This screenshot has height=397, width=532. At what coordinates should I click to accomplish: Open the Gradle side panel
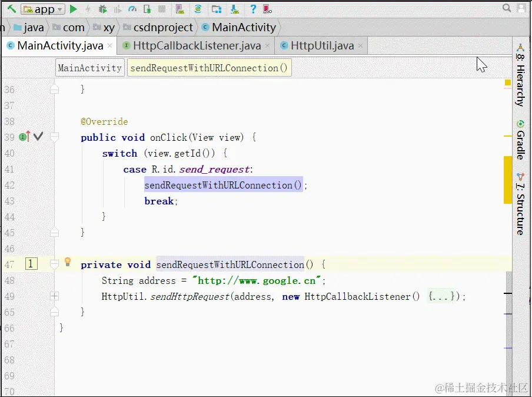point(521,140)
